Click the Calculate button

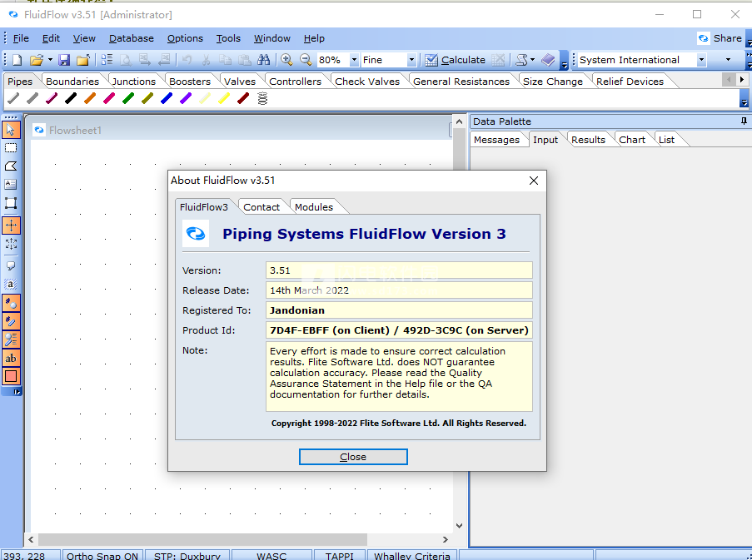coord(456,60)
